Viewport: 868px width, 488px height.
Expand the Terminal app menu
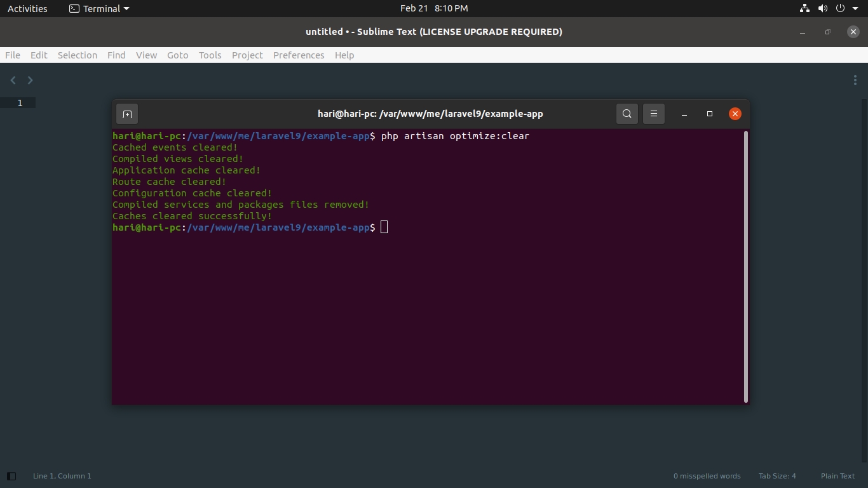[99, 8]
